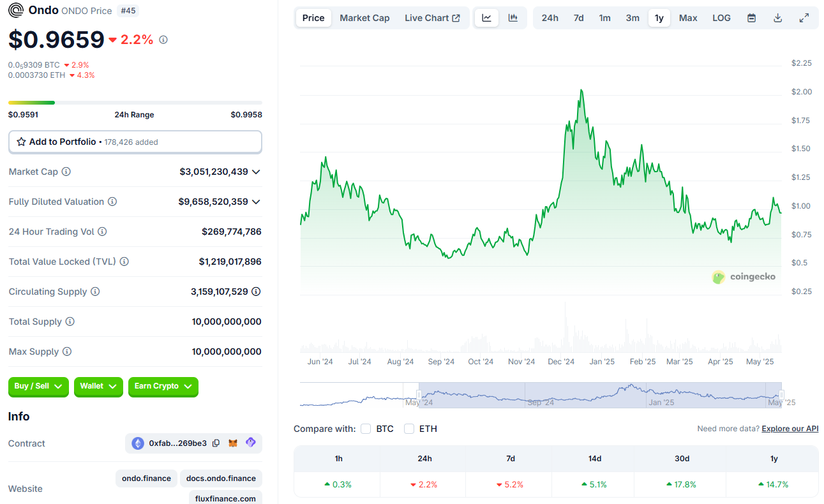Click the #45 rank badge
Viewport: 824px width, 504px height.
pos(128,11)
